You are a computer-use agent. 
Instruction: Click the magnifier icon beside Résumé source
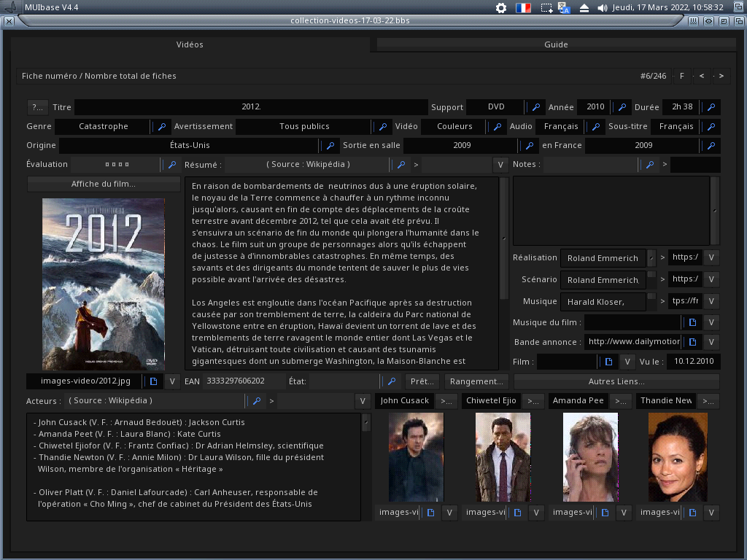pyautogui.click(x=401, y=165)
